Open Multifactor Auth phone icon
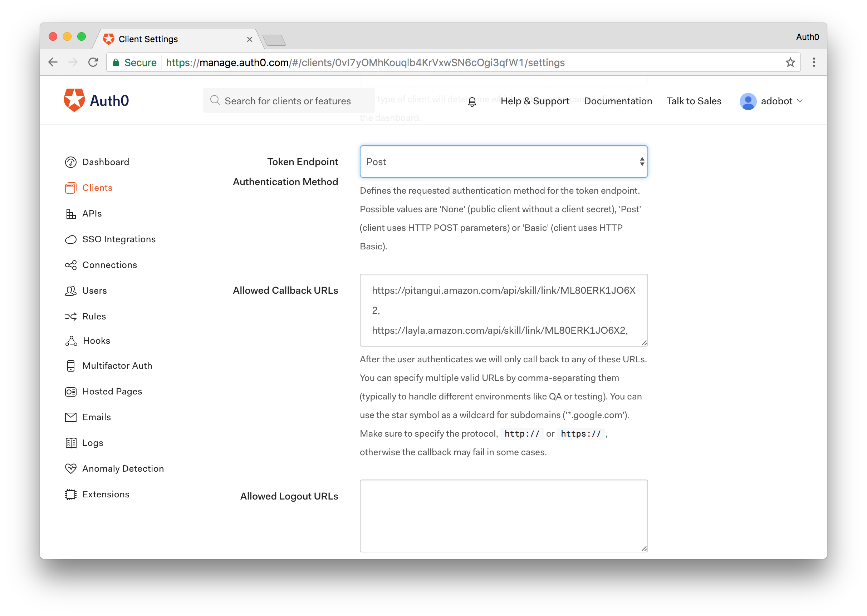 pos(70,366)
